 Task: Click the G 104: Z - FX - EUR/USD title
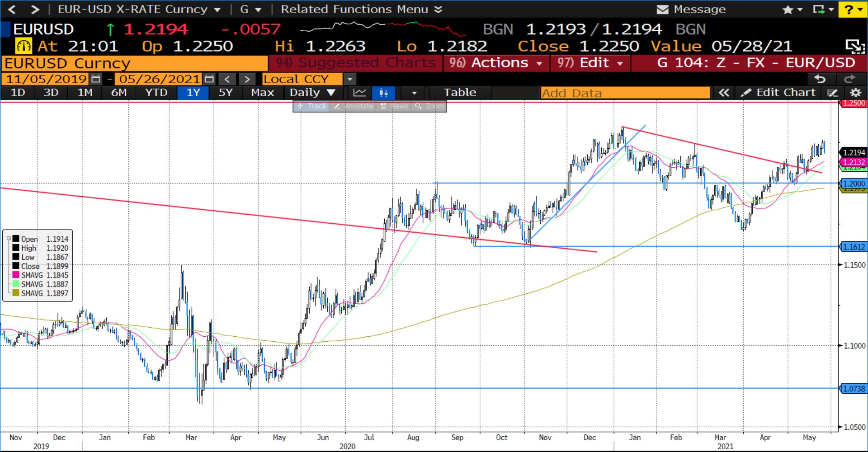pyautogui.click(x=755, y=63)
